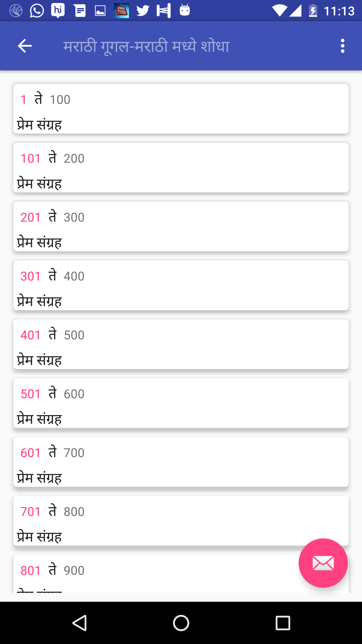This screenshot has width=362, height=644.
Task: Open the 701 ते 800 collection card
Action: click(x=181, y=521)
